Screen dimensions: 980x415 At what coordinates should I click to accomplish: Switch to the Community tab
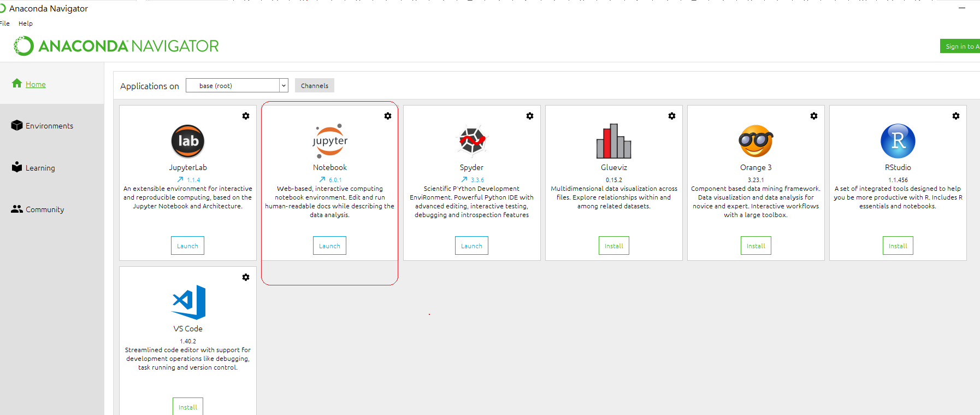click(x=45, y=209)
